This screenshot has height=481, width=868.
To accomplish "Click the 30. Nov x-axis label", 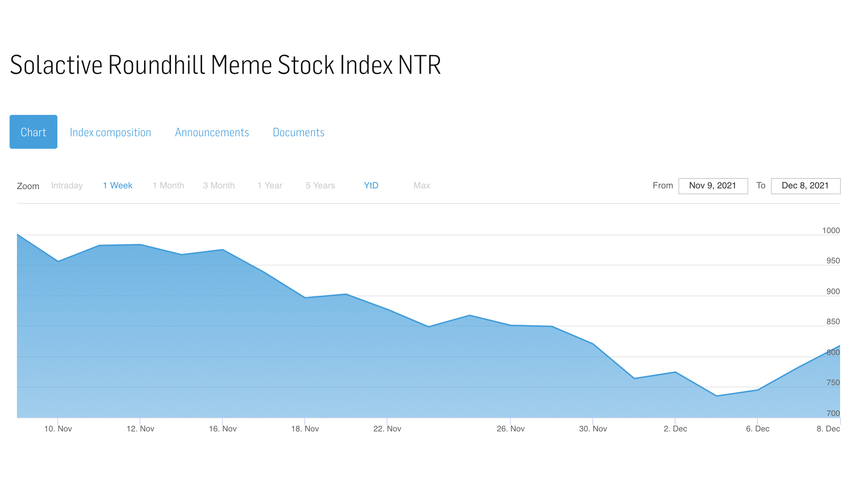I will (593, 429).
